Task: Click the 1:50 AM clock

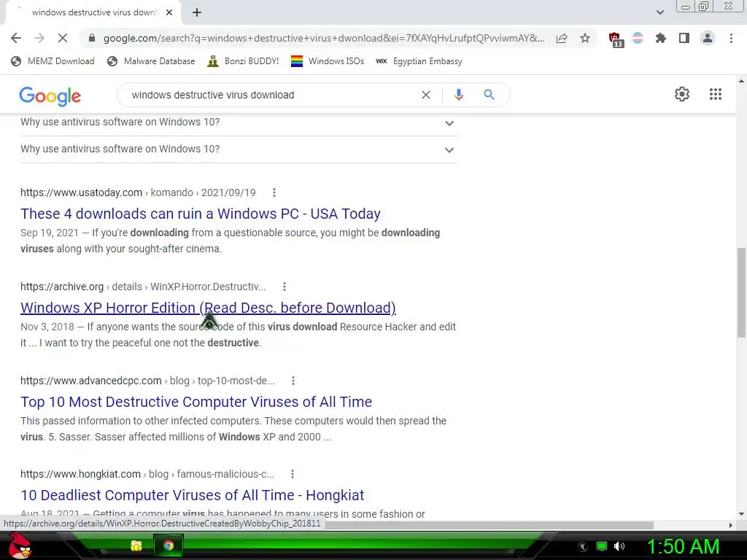Action: click(683, 547)
